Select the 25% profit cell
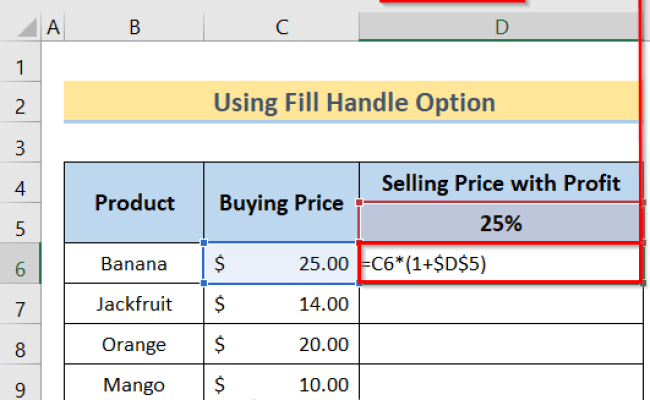Image resolution: width=650 pixels, height=400 pixels. point(501,223)
